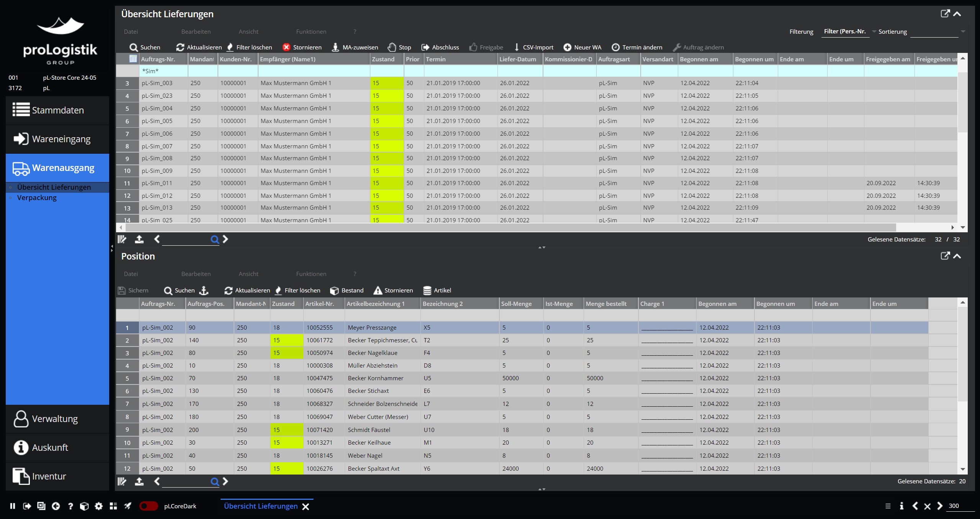The image size is (980, 519).
Task: Click the Neuer WA plus icon
Action: [567, 47]
